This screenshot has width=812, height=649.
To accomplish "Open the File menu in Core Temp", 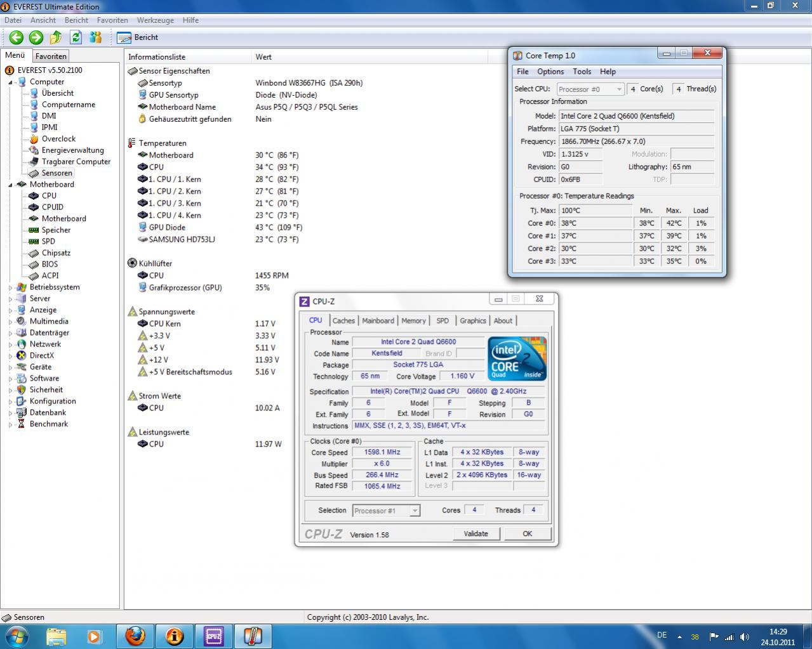I will pos(522,72).
